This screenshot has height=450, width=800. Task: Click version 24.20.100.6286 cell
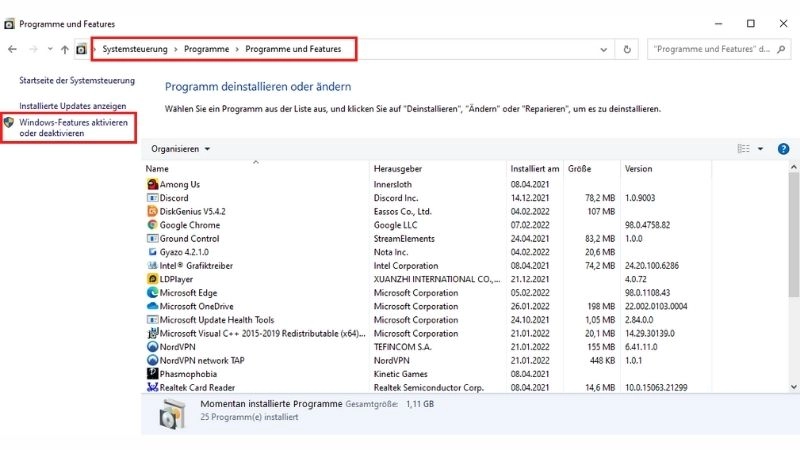pyautogui.click(x=652, y=265)
